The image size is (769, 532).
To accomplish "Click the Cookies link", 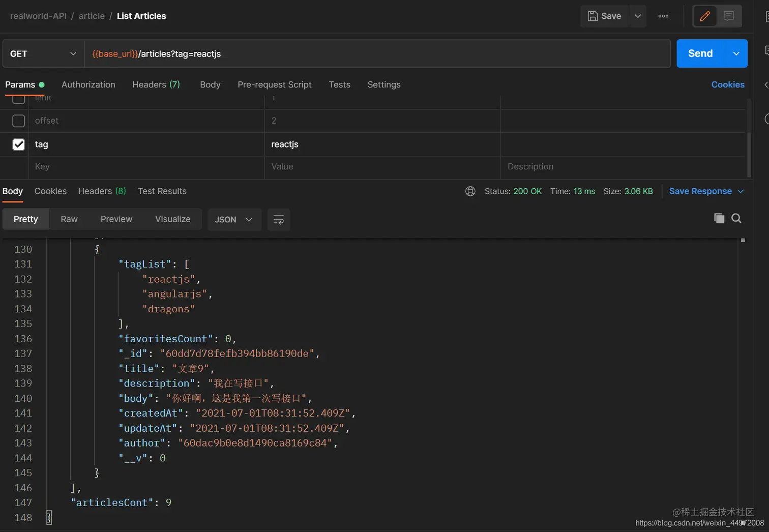I will [x=728, y=84].
